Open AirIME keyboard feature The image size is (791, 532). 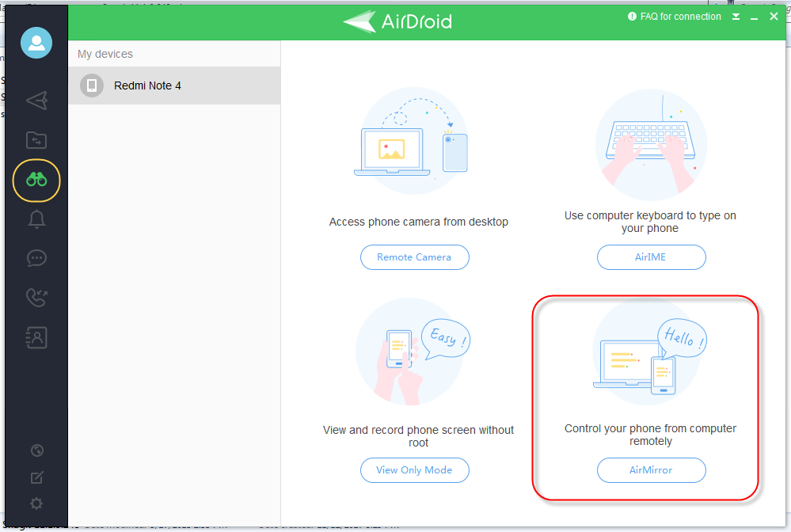[x=651, y=256]
